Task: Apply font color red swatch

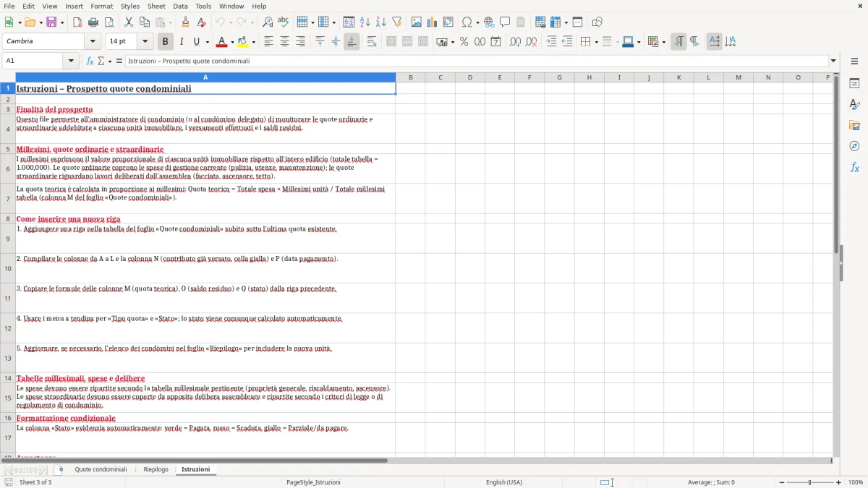Action: [222, 42]
